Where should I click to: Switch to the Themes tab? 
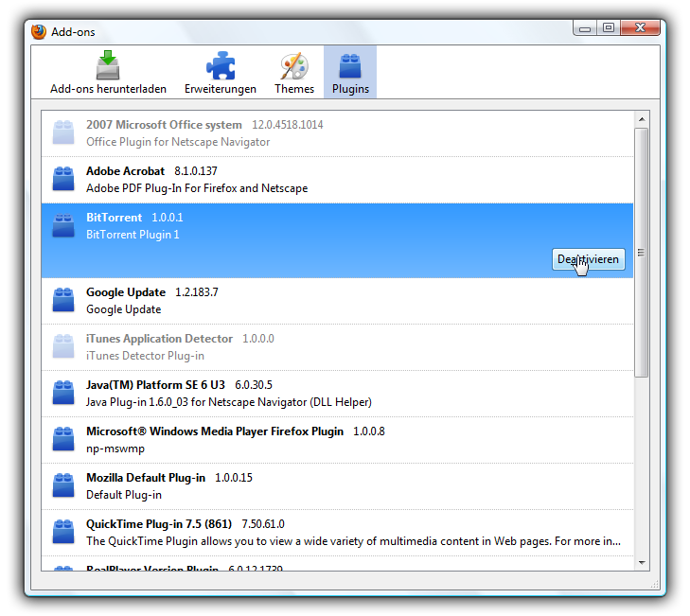pos(294,72)
